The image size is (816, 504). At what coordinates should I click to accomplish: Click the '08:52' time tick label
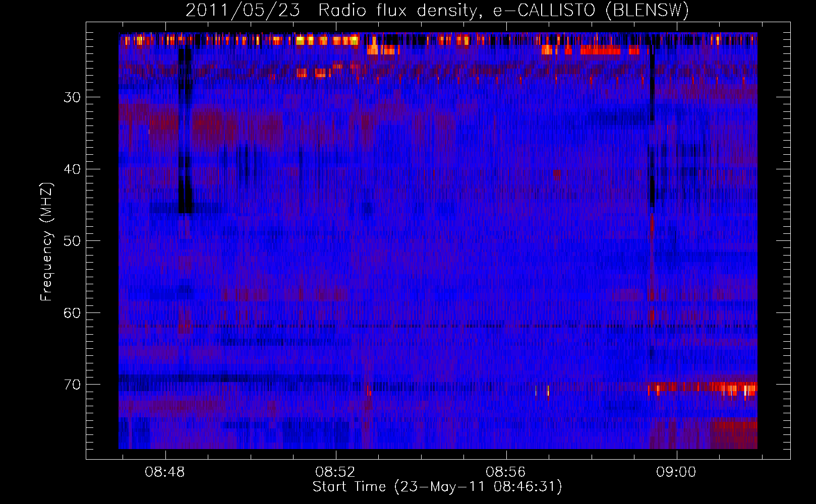335,472
